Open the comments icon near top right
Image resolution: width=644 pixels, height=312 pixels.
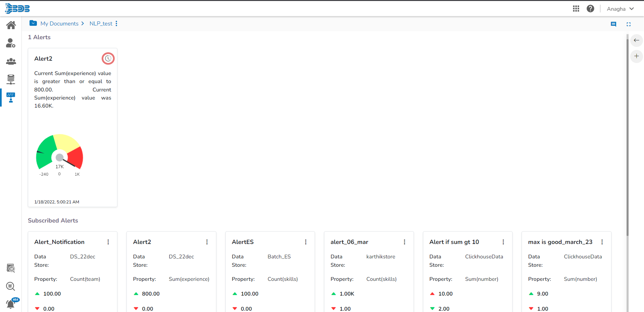pos(613,24)
